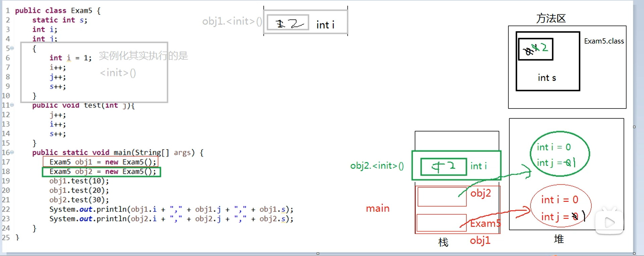Click "int i" in the green obj2 frame
The width and height of the screenshot is (644, 256).
pyautogui.click(x=479, y=166)
